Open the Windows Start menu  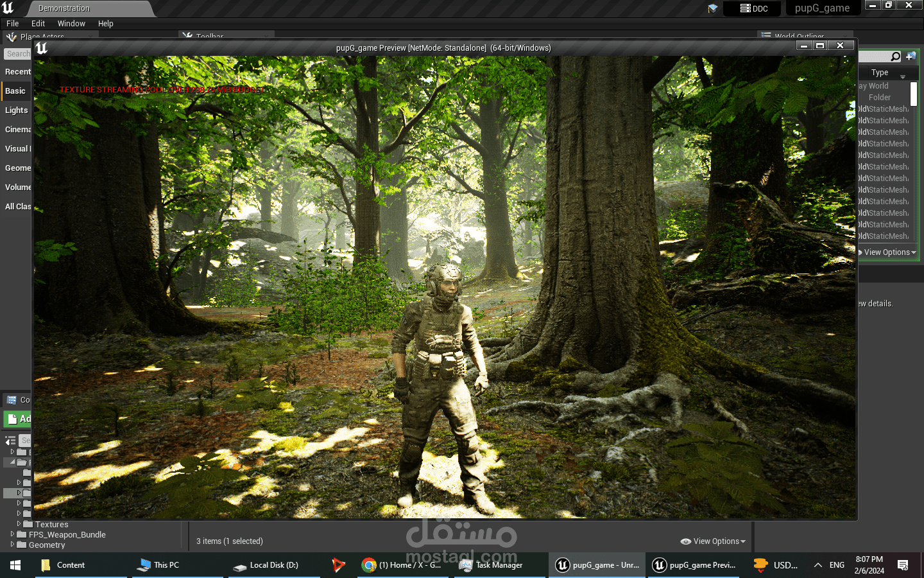pyautogui.click(x=15, y=565)
